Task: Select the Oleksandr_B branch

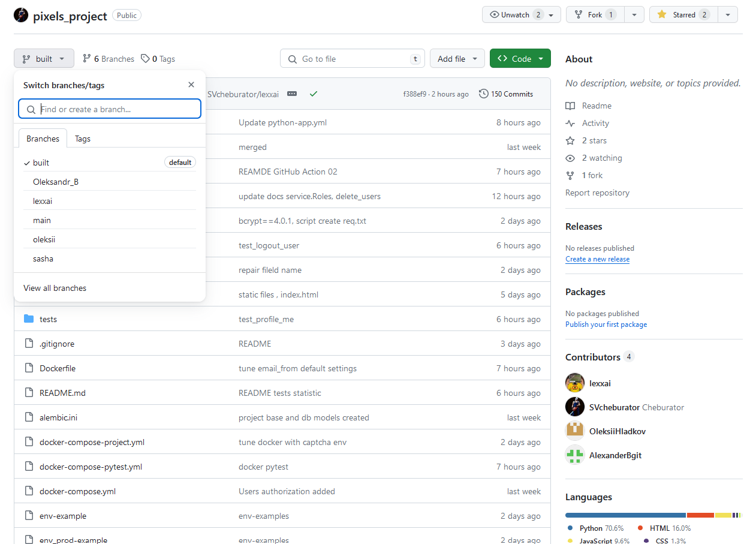Action: click(x=110, y=182)
